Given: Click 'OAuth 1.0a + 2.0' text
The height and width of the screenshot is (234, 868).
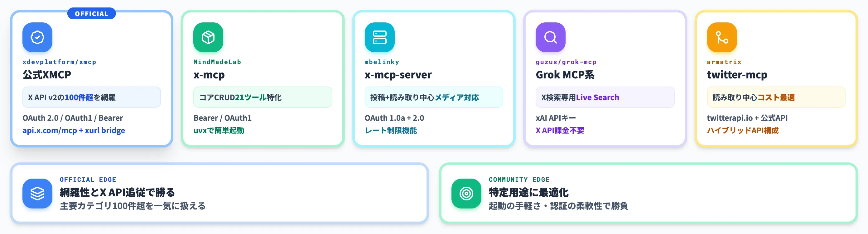Looking at the screenshot, I should pyautogui.click(x=394, y=118).
